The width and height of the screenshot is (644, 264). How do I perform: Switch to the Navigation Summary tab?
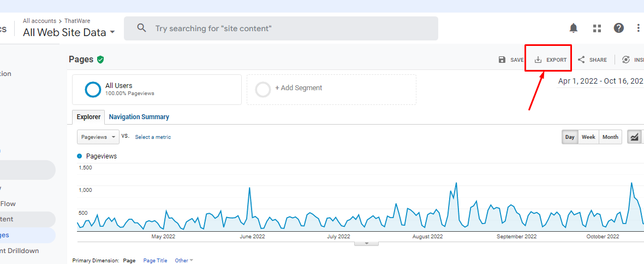(x=139, y=117)
